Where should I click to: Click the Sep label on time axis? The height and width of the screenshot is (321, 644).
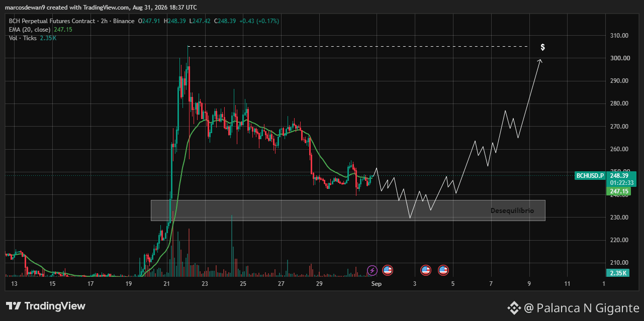coord(377,284)
